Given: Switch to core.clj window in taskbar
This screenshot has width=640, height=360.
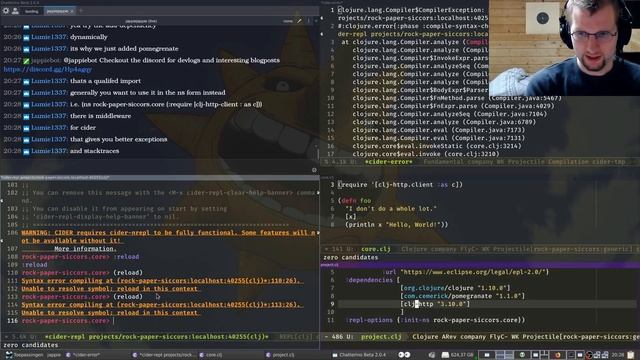Looking at the screenshot, I should coord(211,355).
